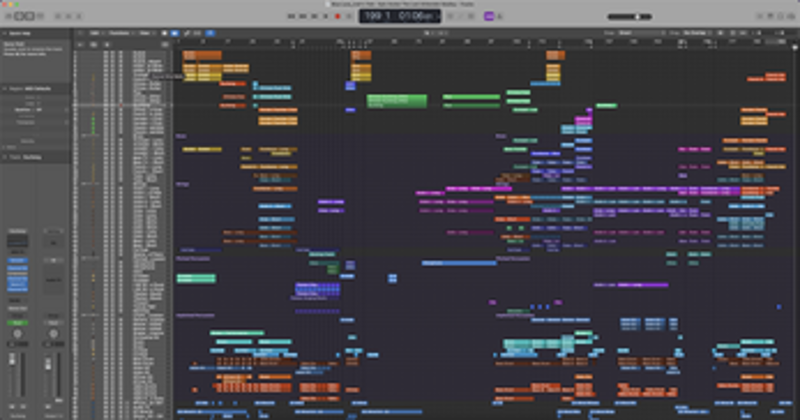Toggle Cycle mode next to Record button
The height and width of the screenshot is (420, 800).
coord(349,16)
